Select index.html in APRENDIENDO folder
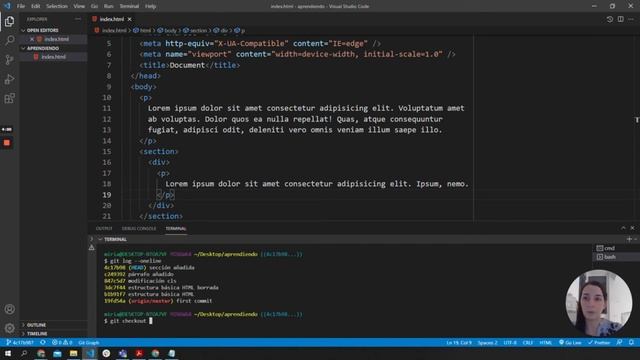Screen dimensions: 640x360 (x=53, y=57)
